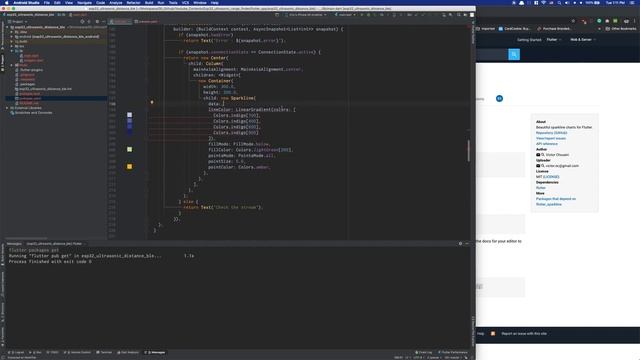Open the Terminal tool window tab

(104, 352)
